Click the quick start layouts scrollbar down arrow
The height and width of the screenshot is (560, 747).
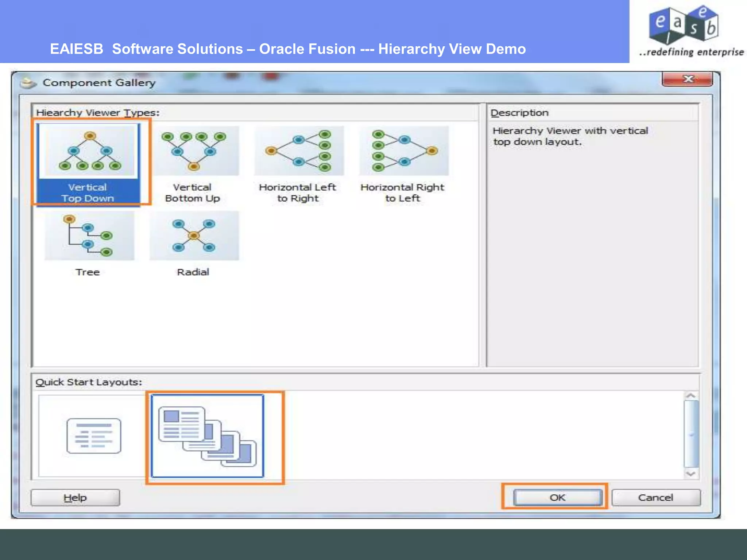click(690, 474)
